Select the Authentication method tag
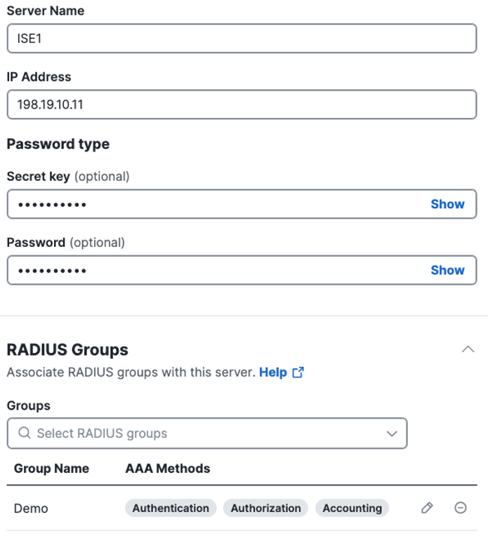The image size is (488, 538). click(x=171, y=508)
